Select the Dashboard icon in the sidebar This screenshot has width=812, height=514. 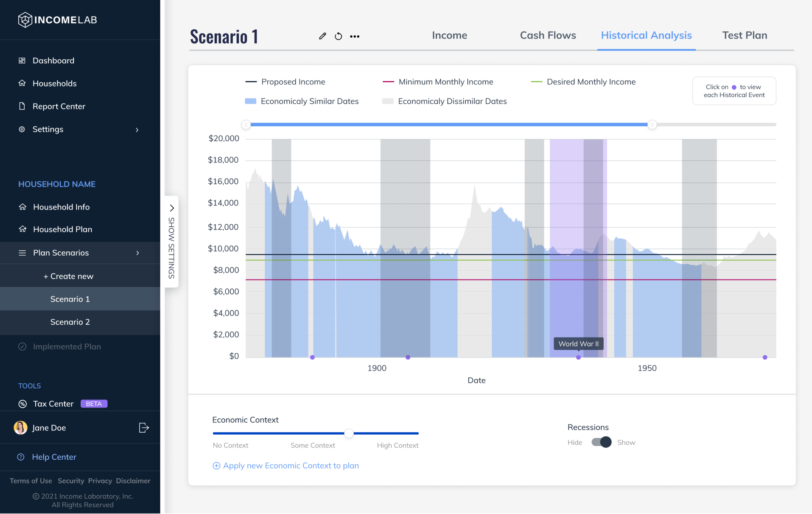[x=22, y=60]
